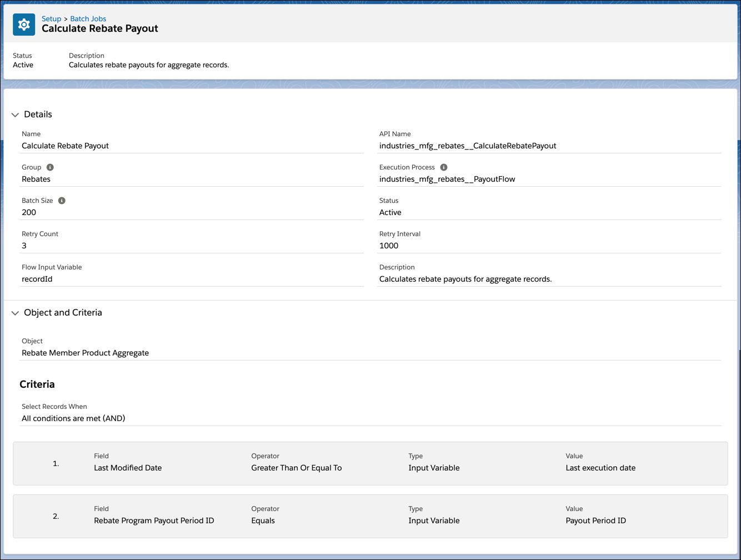Click the Execution Process info icon

pos(443,167)
